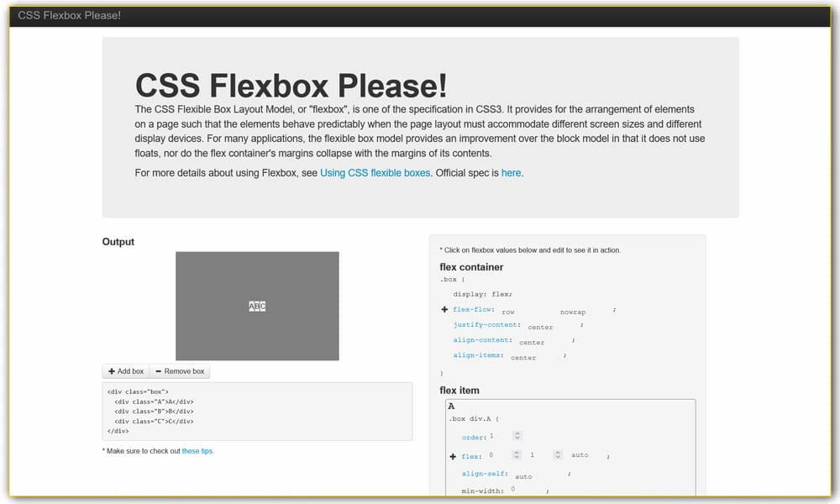The height and width of the screenshot is (504, 840).
Task: Edit the align-content center value
Action: 531,343
